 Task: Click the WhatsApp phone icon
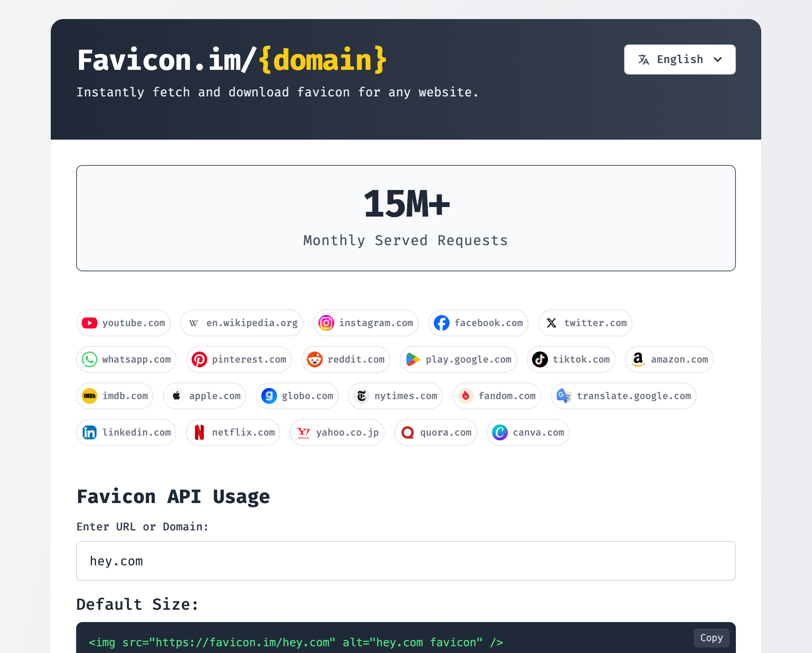(x=90, y=359)
